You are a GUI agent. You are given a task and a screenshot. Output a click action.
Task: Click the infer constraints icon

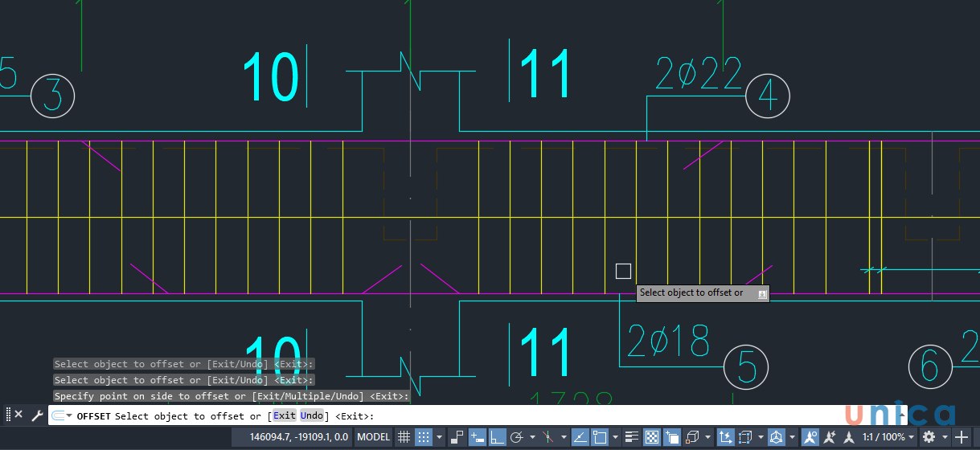(457, 437)
